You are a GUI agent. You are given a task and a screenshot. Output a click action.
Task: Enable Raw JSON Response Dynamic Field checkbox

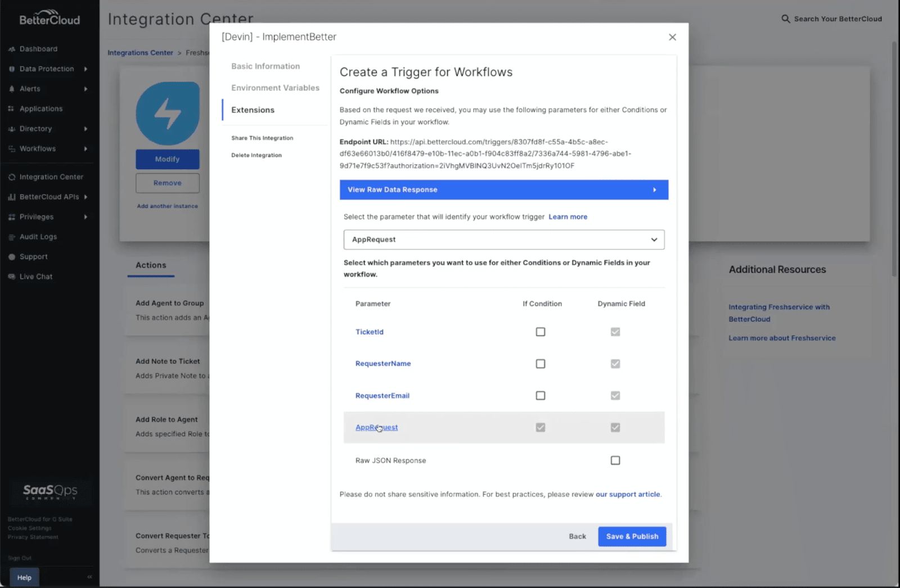(615, 460)
